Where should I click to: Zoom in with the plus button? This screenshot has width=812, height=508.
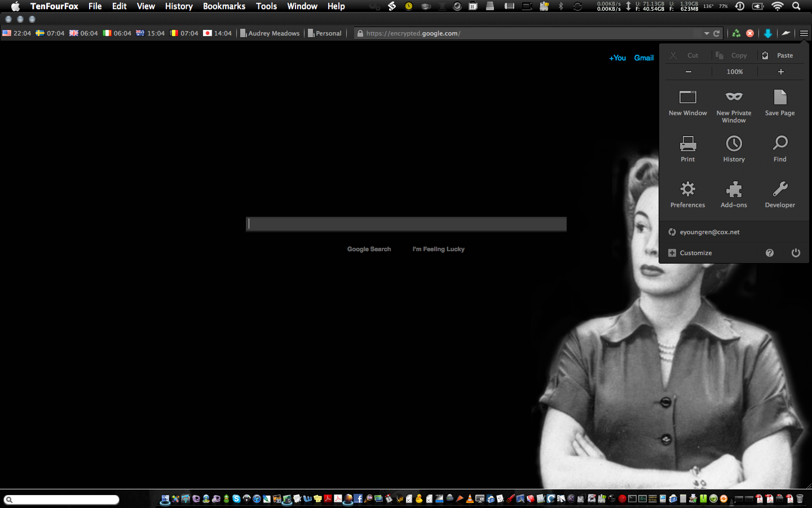[780, 72]
